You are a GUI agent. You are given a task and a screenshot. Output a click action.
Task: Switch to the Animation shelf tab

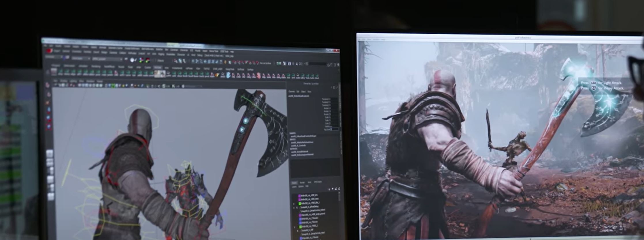(83, 66)
